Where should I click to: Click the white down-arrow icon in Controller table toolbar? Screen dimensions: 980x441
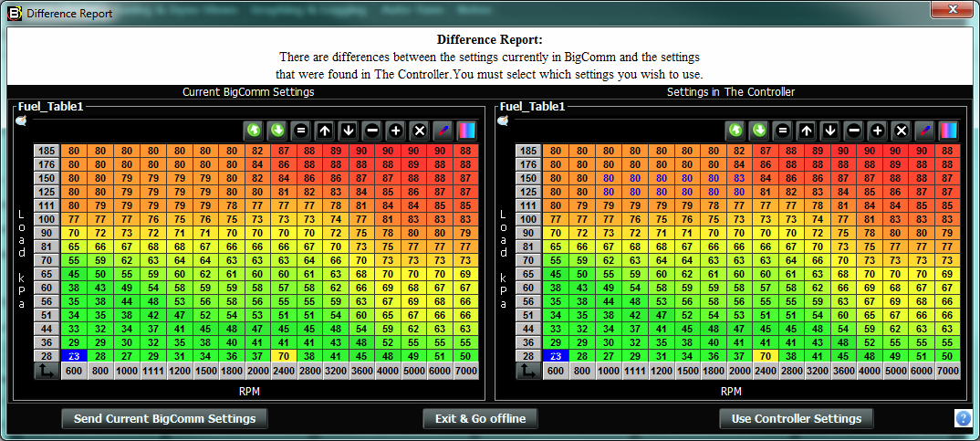tap(830, 131)
